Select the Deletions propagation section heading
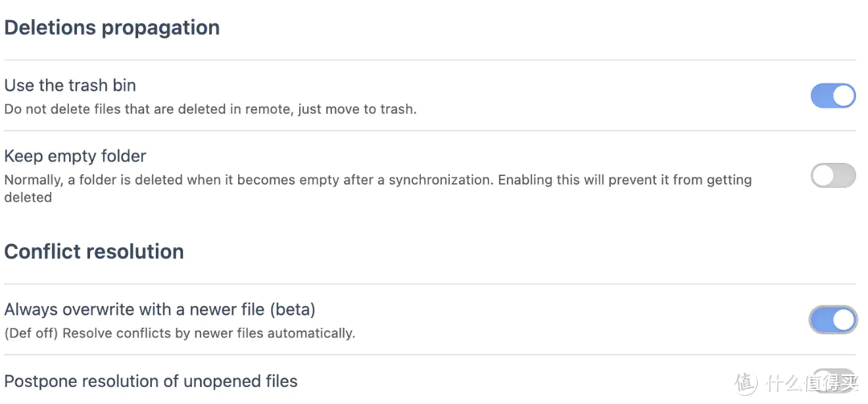 coord(112,27)
